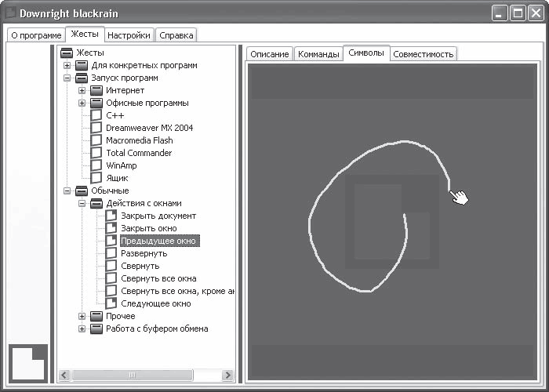
Task: Click the folder icon for Работа с буфером обмена
Action: 96,328
